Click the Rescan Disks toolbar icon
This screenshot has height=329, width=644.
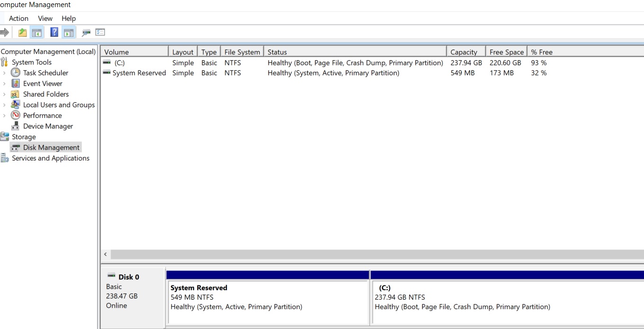click(x=87, y=32)
